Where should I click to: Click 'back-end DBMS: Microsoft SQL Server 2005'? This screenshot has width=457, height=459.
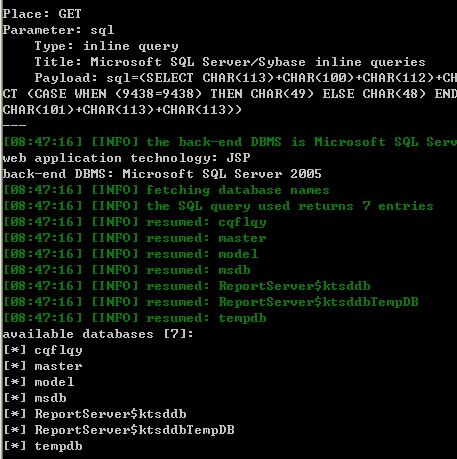coord(162,174)
